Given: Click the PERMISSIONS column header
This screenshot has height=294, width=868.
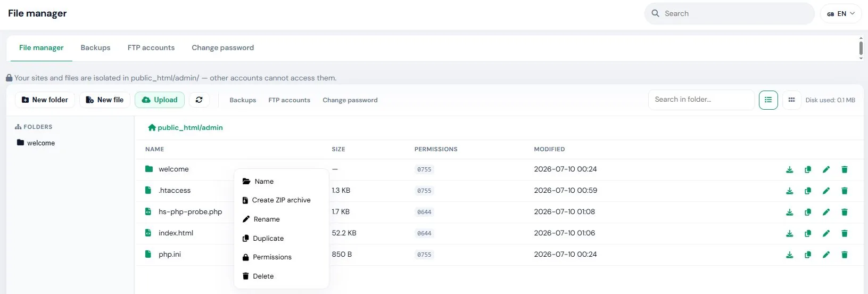Looking at the screenshot, I should coord(436,150).
